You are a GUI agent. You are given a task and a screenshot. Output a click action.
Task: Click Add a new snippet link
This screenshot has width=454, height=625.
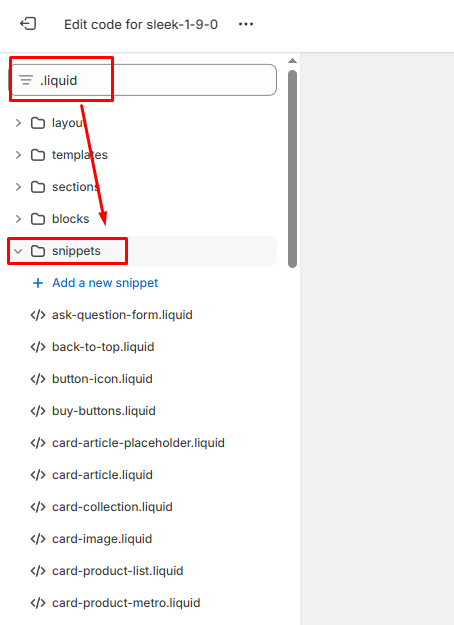pos(105,283)
